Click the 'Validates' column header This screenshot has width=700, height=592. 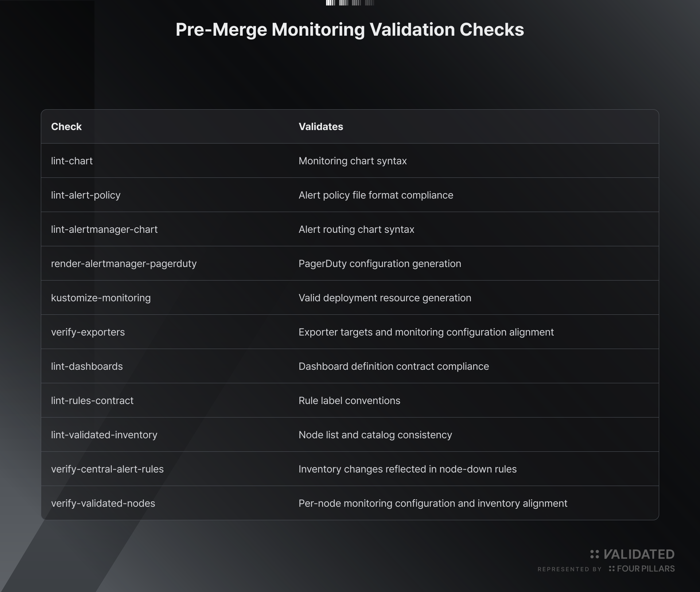321,126
